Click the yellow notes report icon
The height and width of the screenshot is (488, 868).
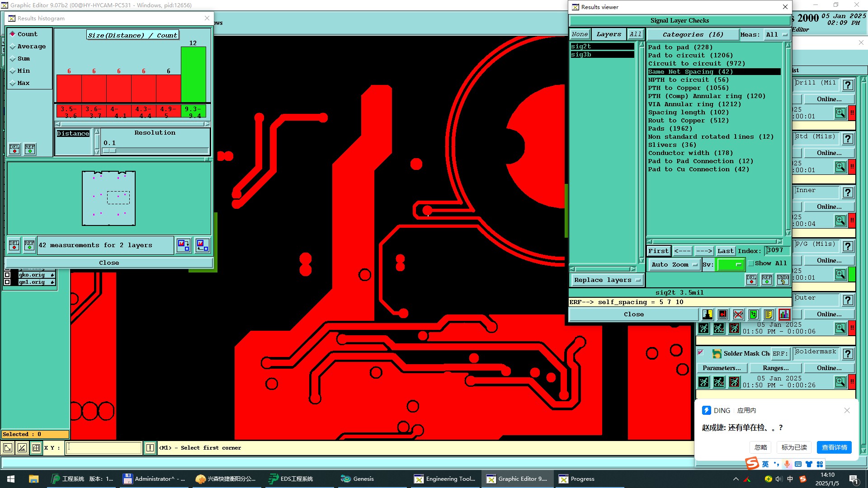[x=769, y=314]
